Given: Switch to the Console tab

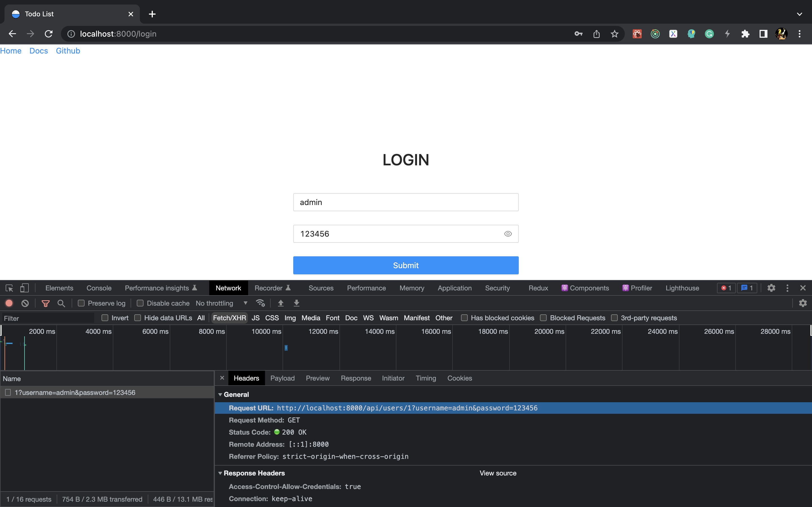Looking at the screenshot, I should click(x=99, y=288).
